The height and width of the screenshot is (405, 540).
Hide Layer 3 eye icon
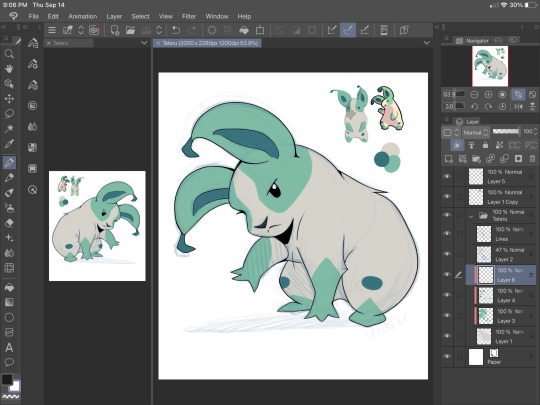coord(447,315)
